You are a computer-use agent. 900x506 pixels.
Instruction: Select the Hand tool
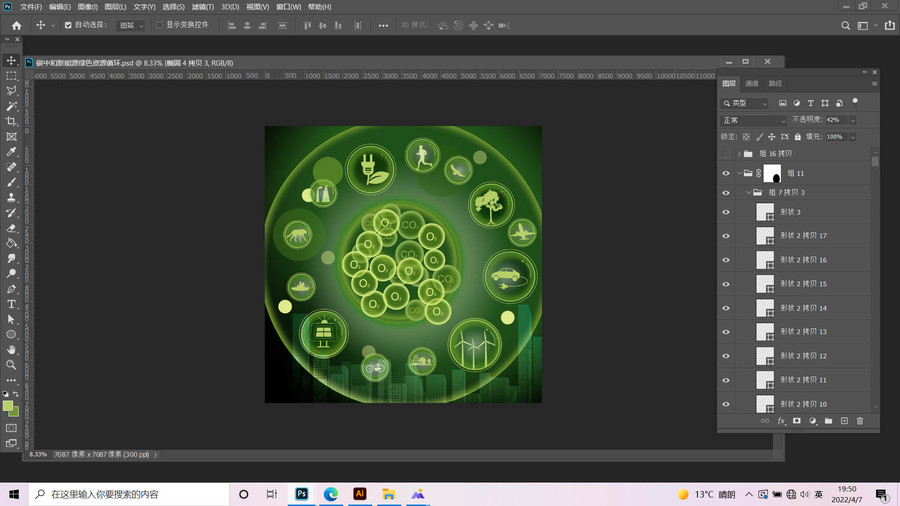coord(11,349)
